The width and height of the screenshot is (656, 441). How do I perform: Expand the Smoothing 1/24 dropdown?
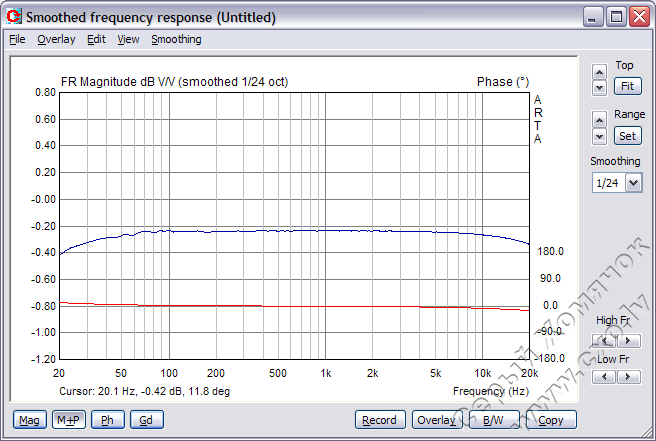pos(633,183)
